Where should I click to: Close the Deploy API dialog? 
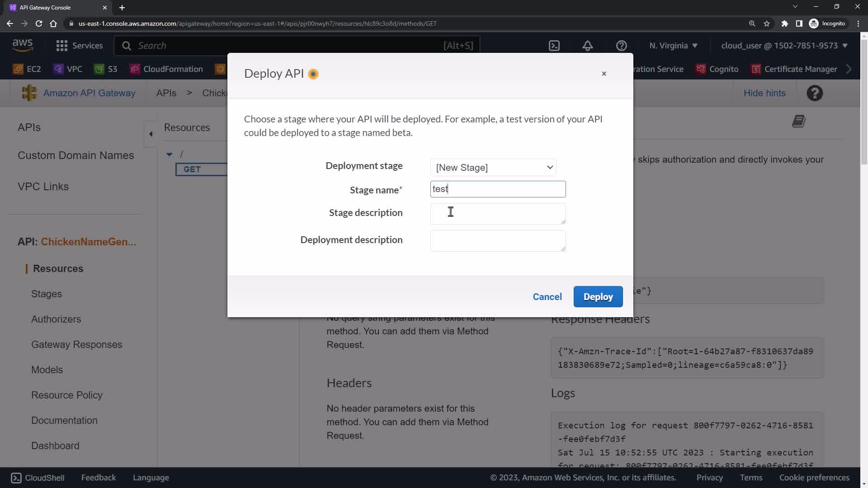[604, 74]
